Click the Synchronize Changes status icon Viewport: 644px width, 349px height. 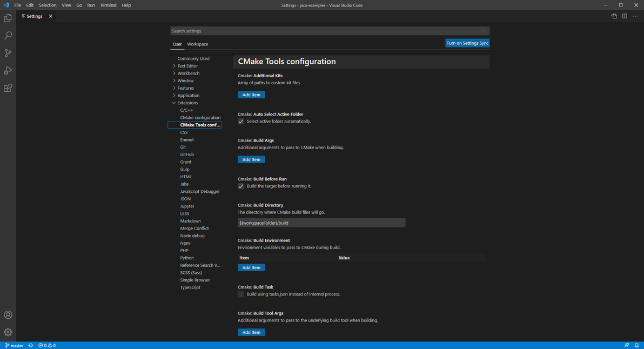tap(31, 345)
